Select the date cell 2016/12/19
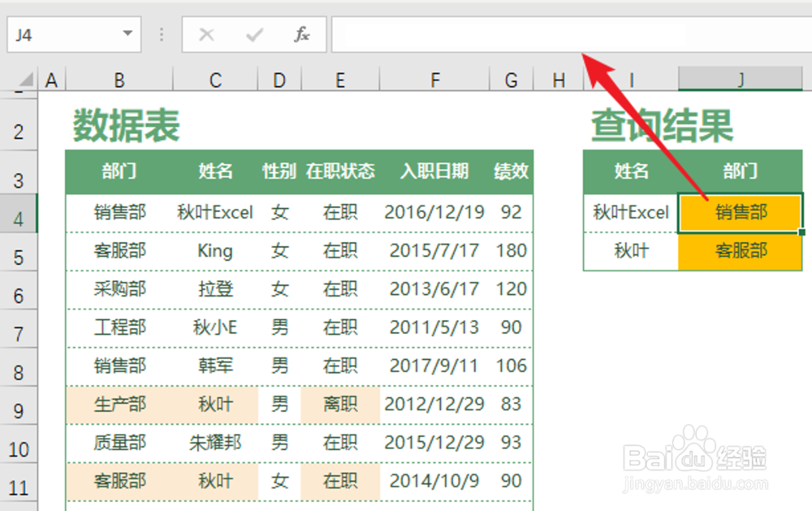 point(434,213)
